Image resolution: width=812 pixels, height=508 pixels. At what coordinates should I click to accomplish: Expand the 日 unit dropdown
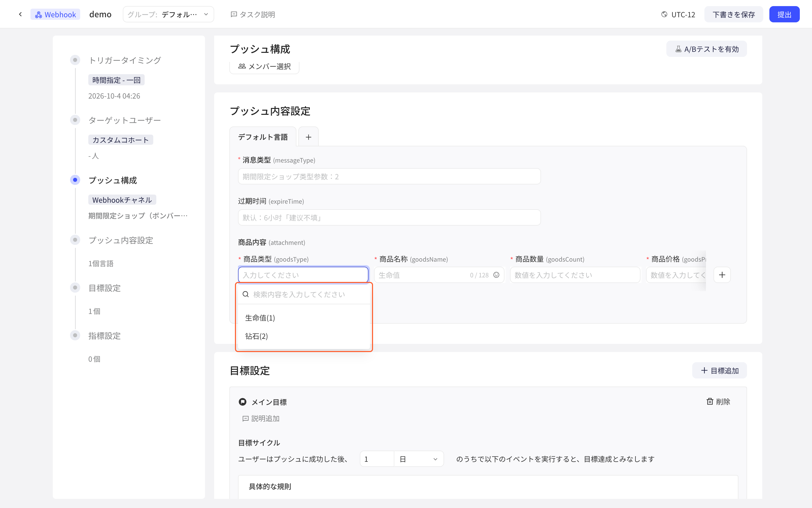pos(419,459)
